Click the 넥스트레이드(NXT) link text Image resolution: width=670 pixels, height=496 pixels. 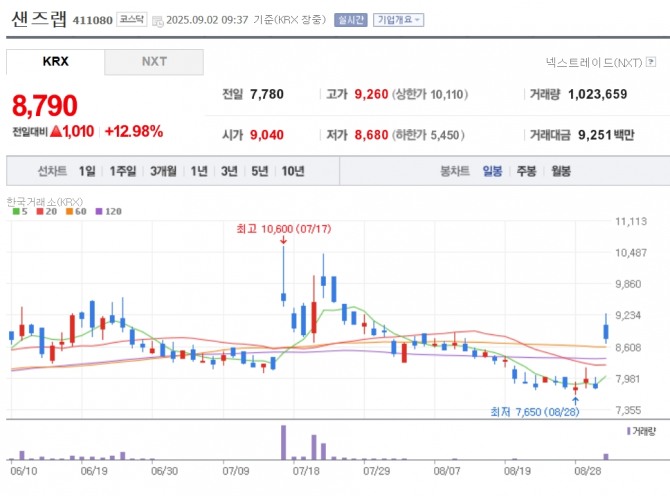point(594,62)
